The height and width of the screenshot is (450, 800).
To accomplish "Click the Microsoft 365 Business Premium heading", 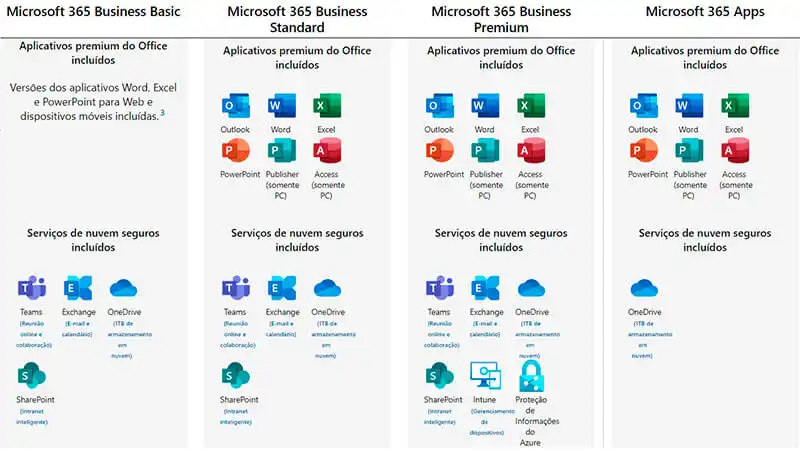I will pyautogui.click(x=501, y=20).
